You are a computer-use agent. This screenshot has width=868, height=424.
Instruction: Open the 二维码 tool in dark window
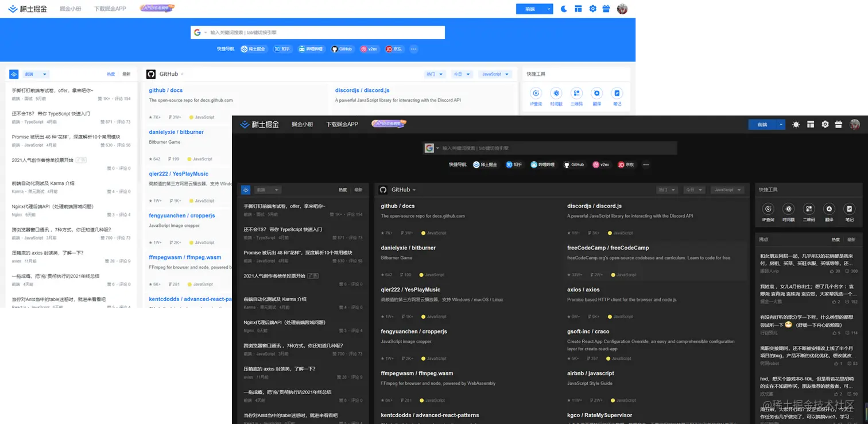coord(809,212)
